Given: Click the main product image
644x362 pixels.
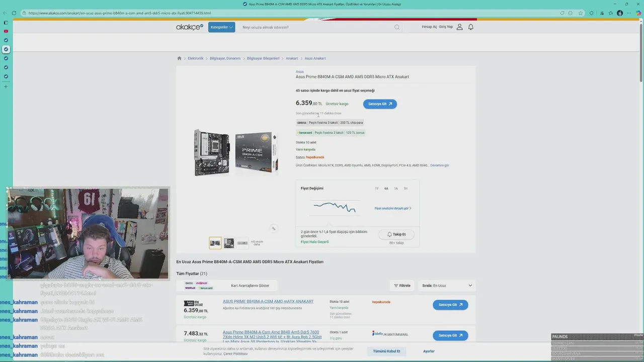Looking at the screenshot, I should [236, 152].
